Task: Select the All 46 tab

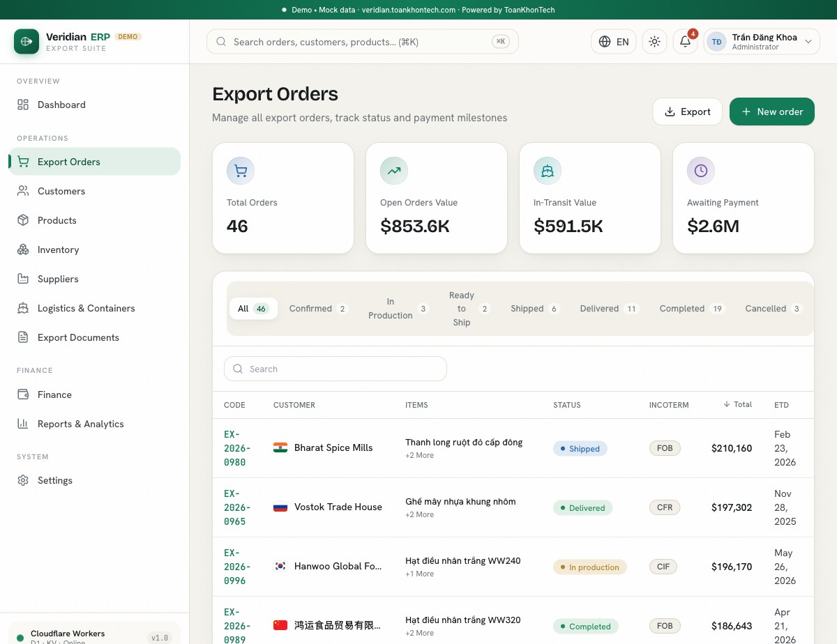Action: (x=253, y=309)
